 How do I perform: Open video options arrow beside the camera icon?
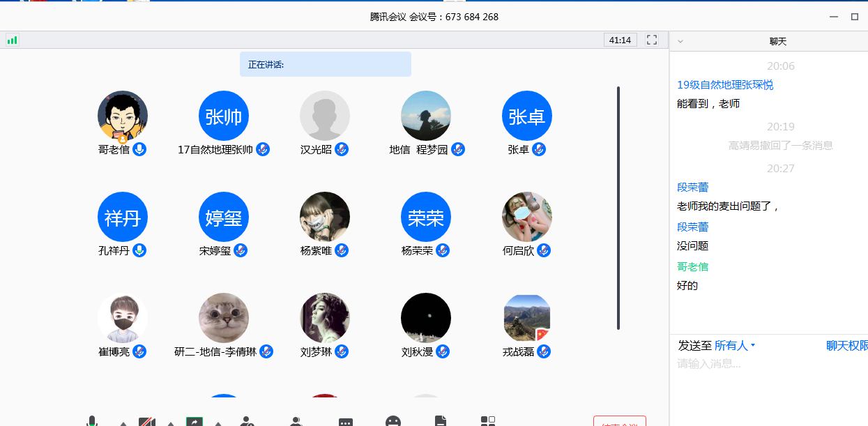coord(169,421)
